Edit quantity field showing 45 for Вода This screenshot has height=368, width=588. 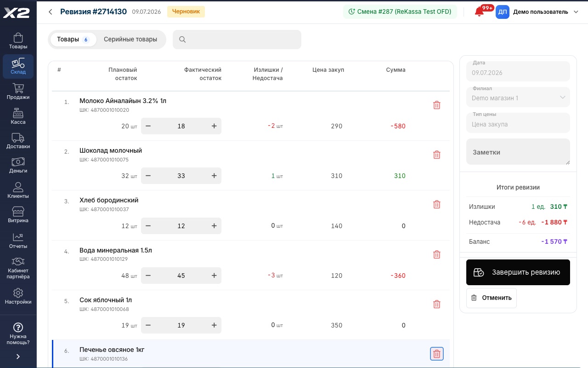pos(181,276)
